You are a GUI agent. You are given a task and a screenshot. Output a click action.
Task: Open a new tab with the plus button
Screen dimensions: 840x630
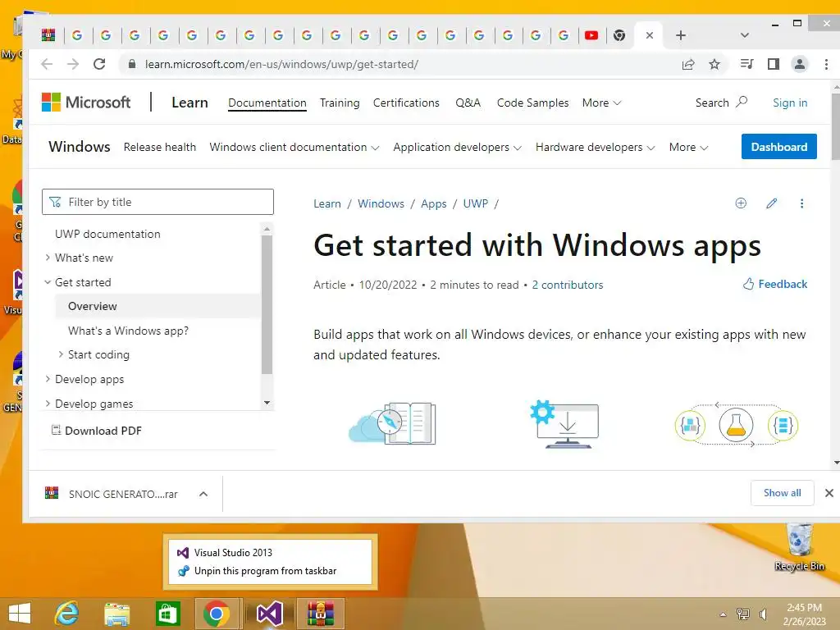680,35
